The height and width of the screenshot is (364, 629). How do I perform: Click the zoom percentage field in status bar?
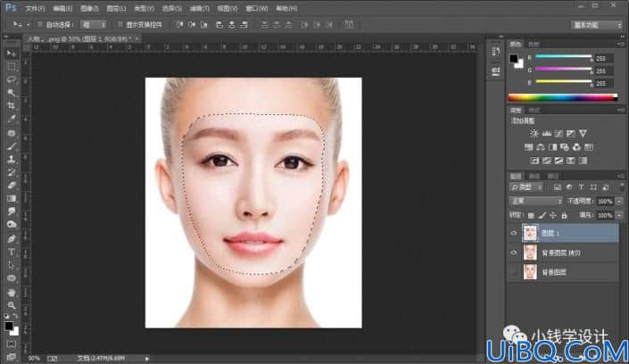[x=34, y=359]
